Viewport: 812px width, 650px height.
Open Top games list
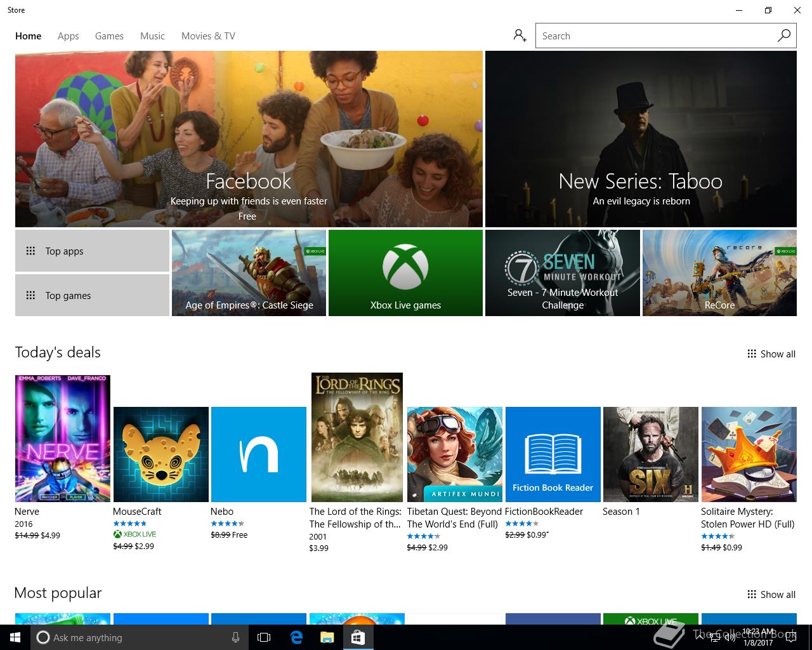92,295
